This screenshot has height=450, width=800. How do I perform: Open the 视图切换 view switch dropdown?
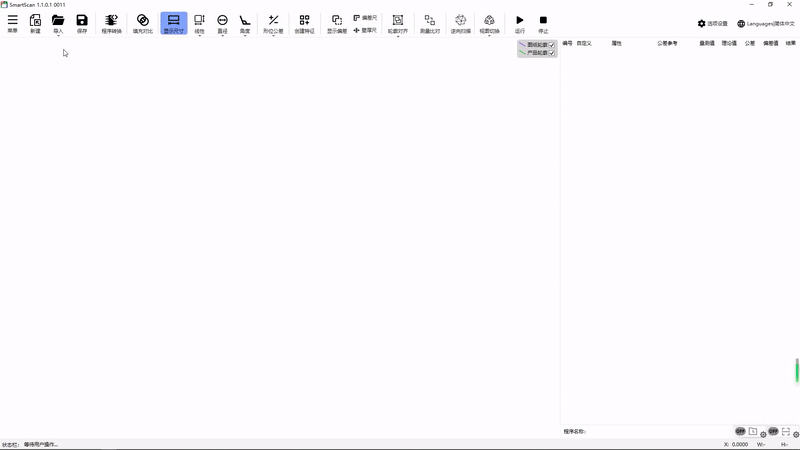(489, 36)
